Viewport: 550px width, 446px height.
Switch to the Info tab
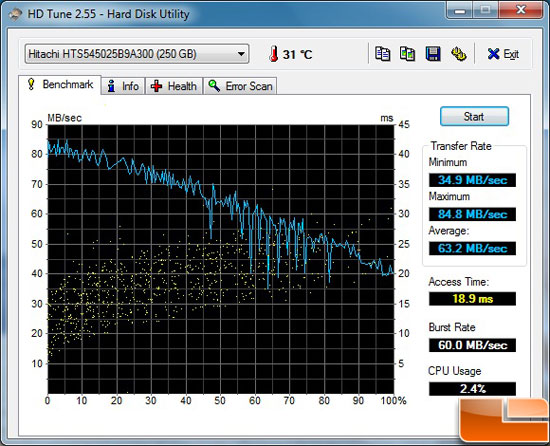[x=123, y=86]
